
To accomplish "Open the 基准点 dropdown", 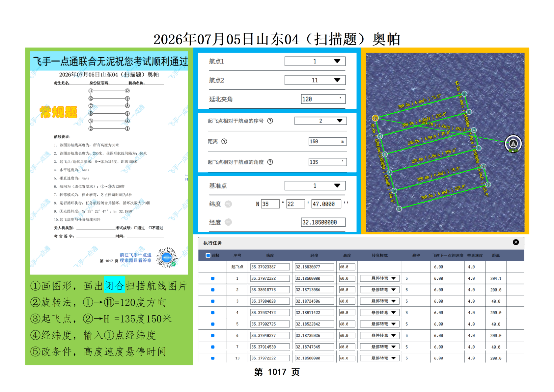I will click(315, 185).
